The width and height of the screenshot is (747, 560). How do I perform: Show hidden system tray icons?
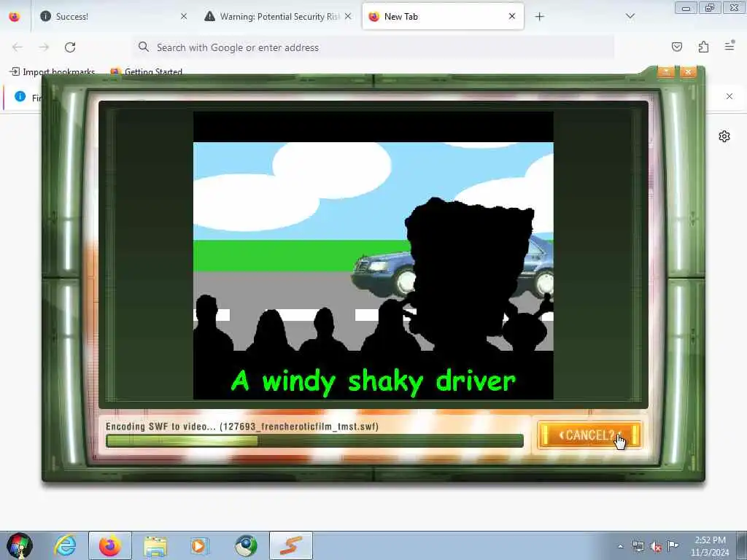pos(620,546)
